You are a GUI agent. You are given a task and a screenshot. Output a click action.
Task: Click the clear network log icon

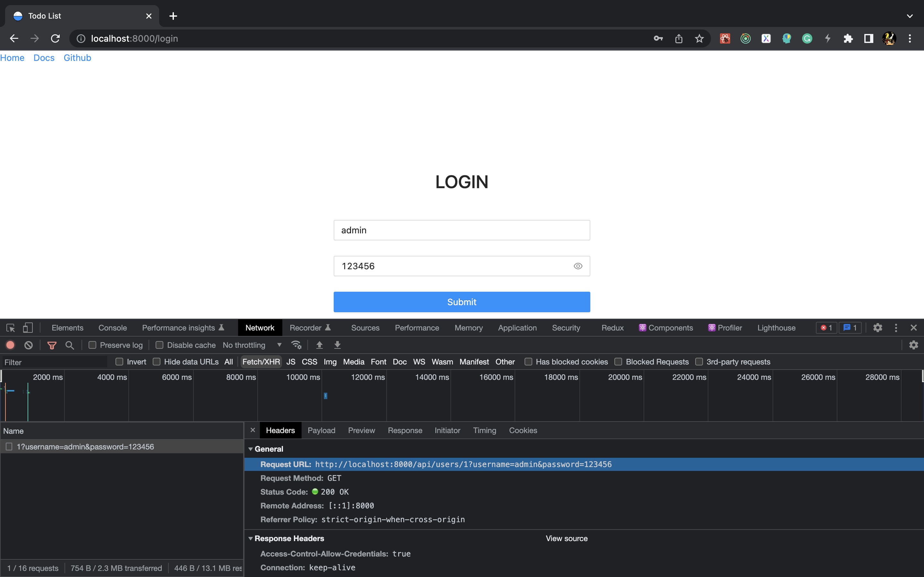(29, 345)
